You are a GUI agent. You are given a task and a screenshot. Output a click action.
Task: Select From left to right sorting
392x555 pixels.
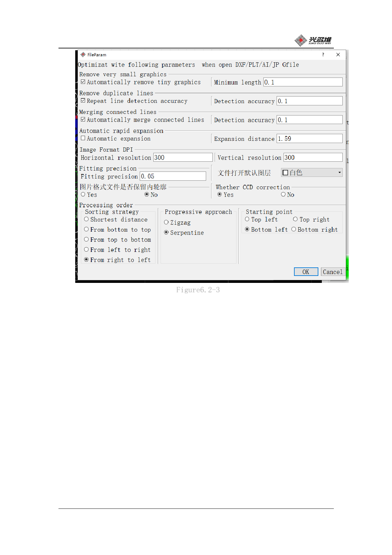(86, 250)
